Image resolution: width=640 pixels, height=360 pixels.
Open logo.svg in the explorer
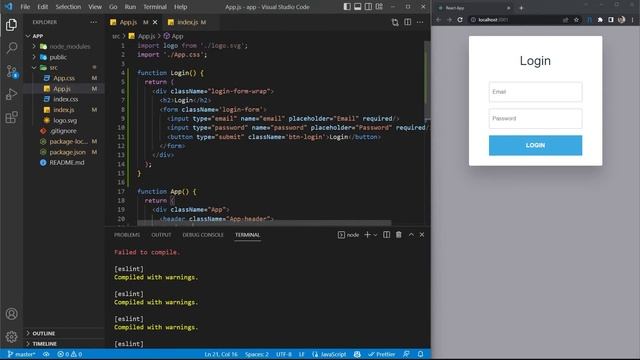(64, 120)
